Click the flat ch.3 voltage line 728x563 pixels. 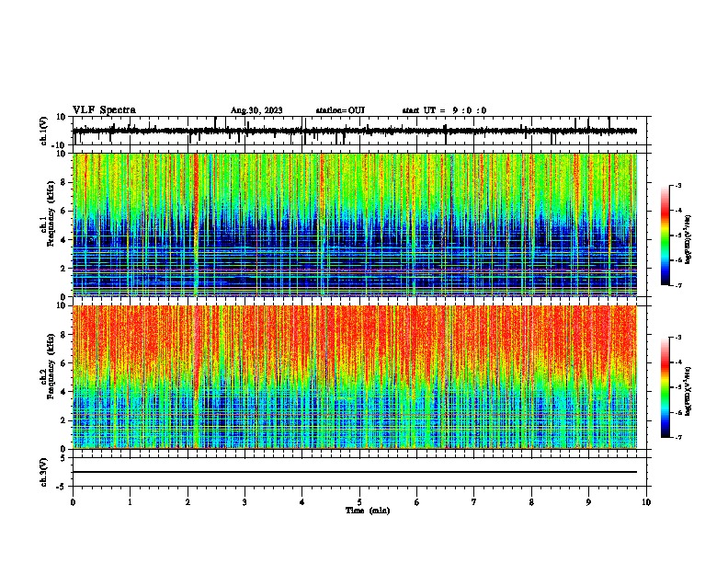coord(354,472)
